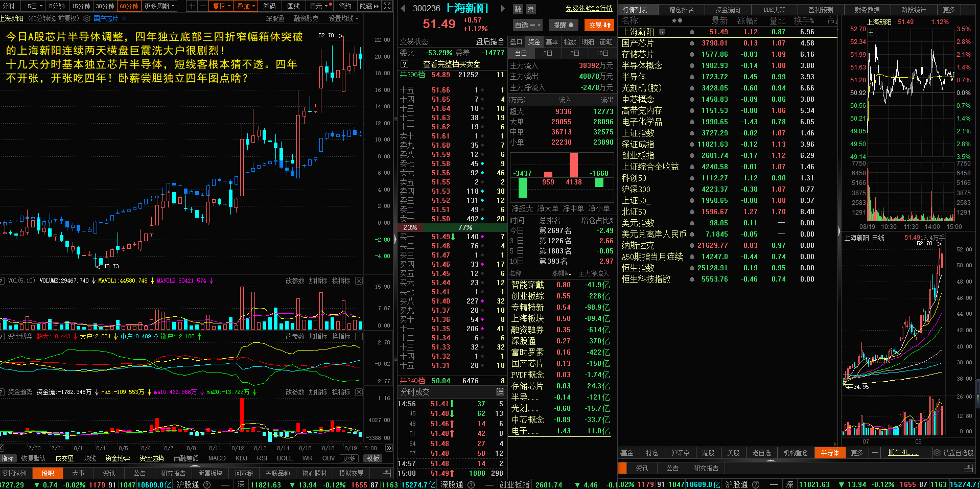Zoom in the chart with plus icon
The height and width of the screenshot is (489, 980).
coord(192,6)
